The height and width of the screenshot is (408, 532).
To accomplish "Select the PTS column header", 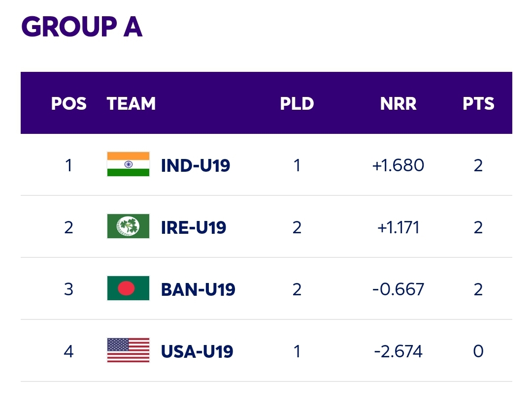I will pos(478,103).
